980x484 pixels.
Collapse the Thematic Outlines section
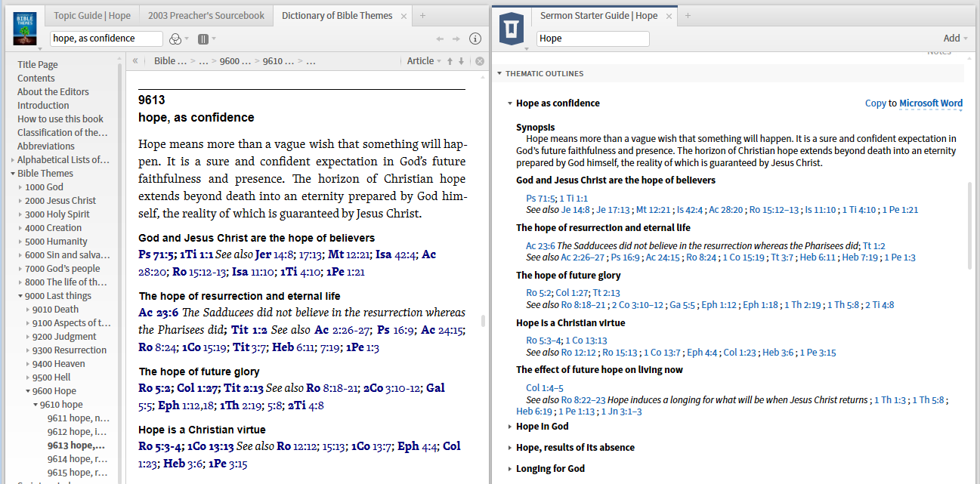499,74
